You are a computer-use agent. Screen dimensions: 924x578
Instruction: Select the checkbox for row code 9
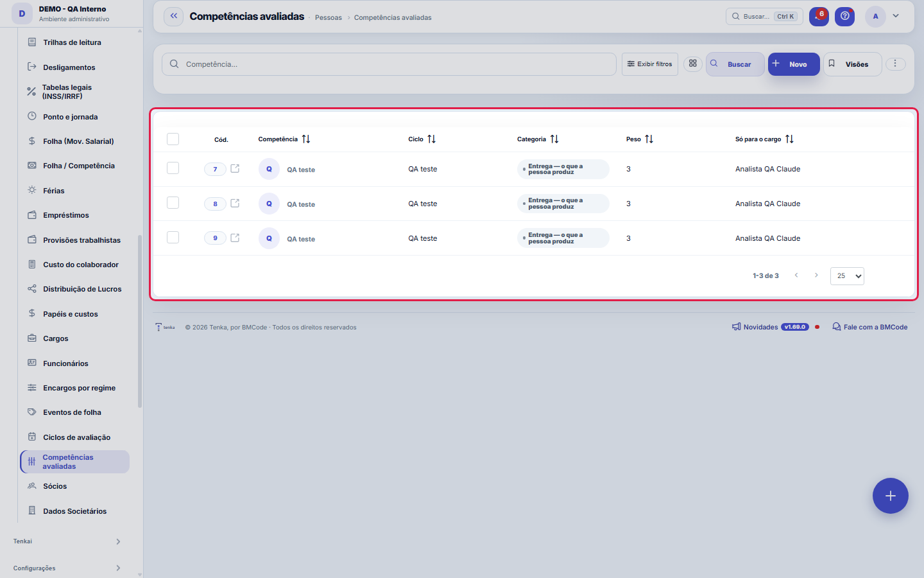tap(173, 238)
